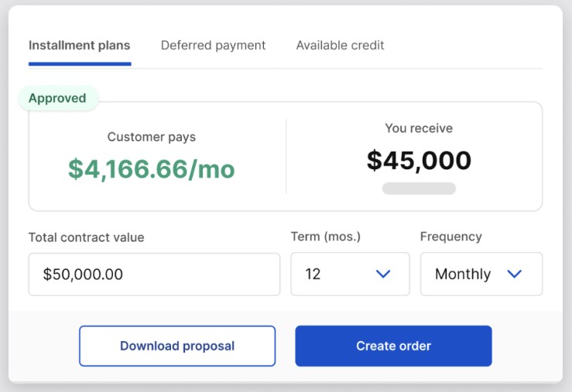This screenshot has height=392, width=572.
Task: Click the blue underline beneath Installment plans
Action: 79,63
